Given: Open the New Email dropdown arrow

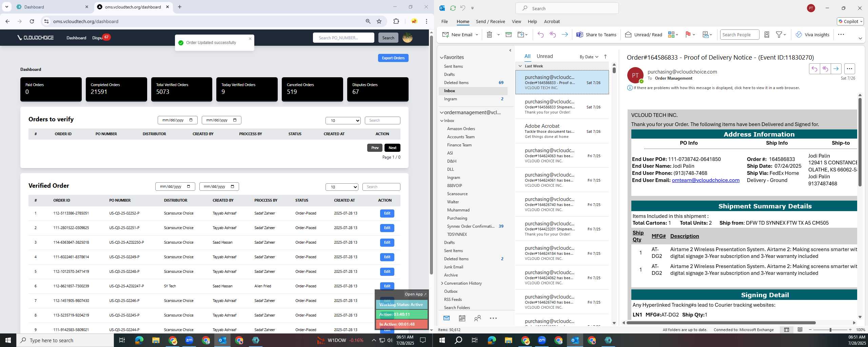Looking at the screenshot, I should (477, 35).
